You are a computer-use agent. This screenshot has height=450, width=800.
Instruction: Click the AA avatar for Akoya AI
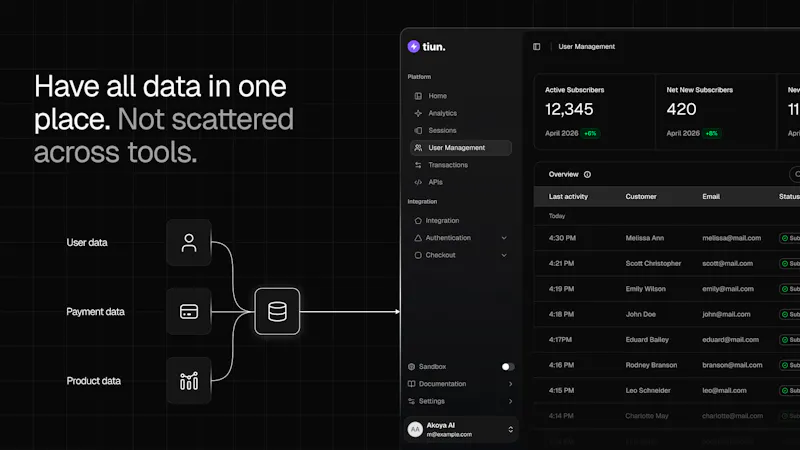pos(415,430)
